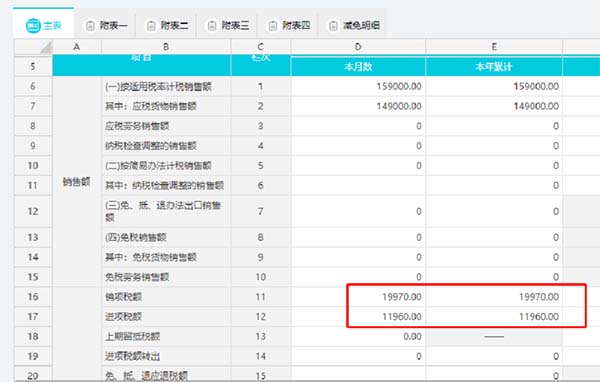The image size is (600, 382).
Task: Open the 主表 tab
Action: coord(43,23)
